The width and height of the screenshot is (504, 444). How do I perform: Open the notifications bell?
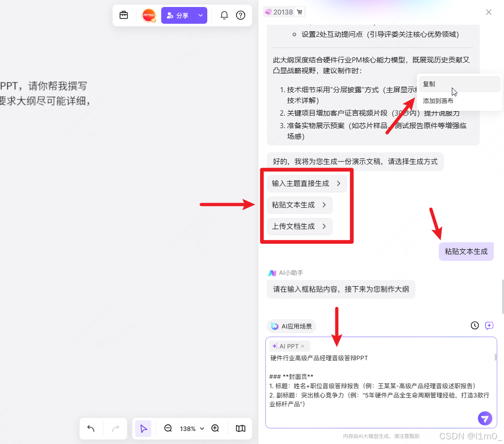coord(225,15)
